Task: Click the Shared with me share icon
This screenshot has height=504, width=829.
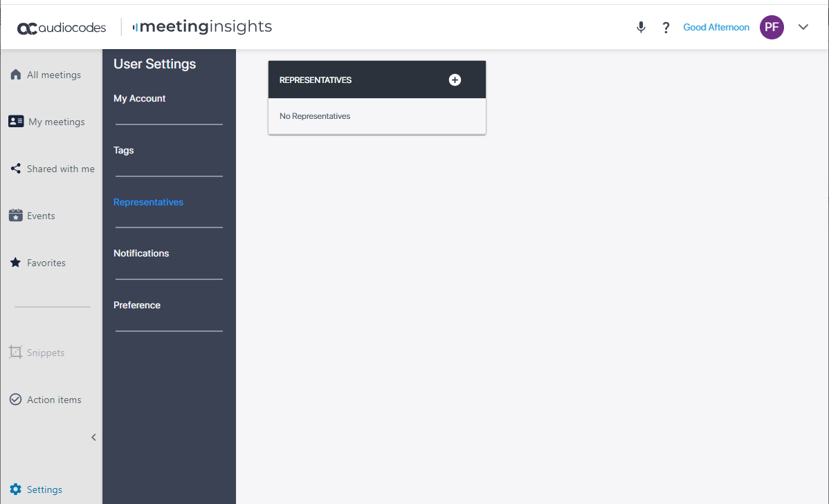Action: (16, 169)
